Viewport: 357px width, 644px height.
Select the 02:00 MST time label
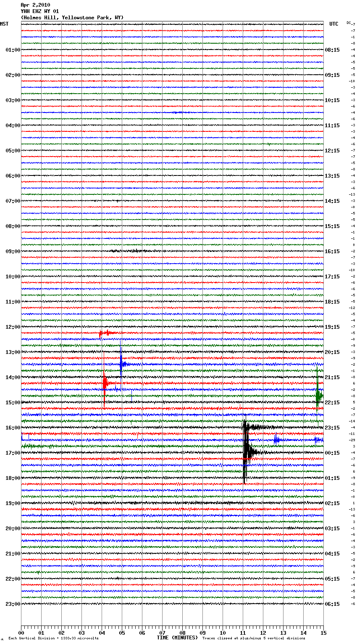(13, 75)
